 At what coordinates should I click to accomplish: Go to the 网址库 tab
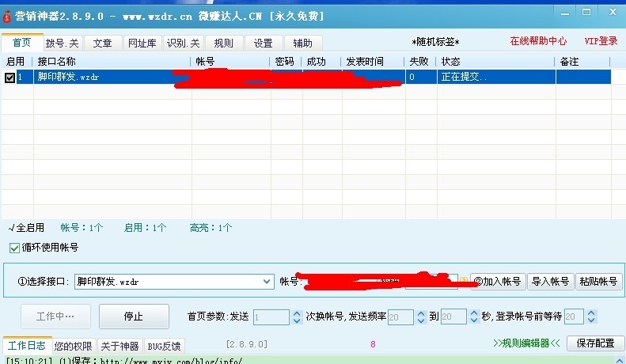pos(142,43)
